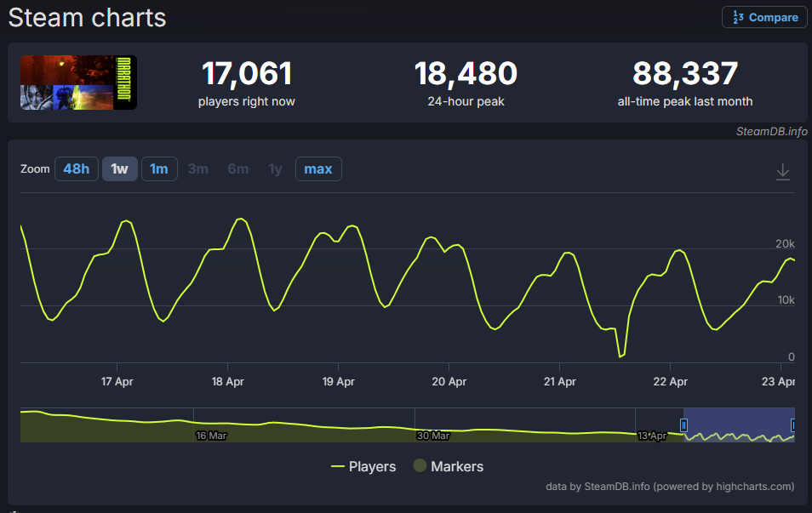Grab the right navigator range handle

[792, 425]
